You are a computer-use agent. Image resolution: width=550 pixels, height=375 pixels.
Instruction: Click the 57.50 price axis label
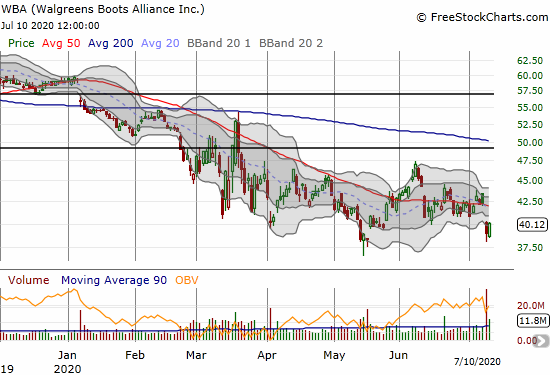pos(530,91)
